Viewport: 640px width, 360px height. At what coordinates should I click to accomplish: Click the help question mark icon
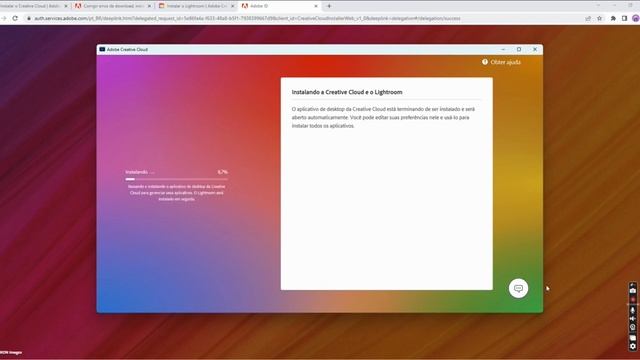click(485, 62)
